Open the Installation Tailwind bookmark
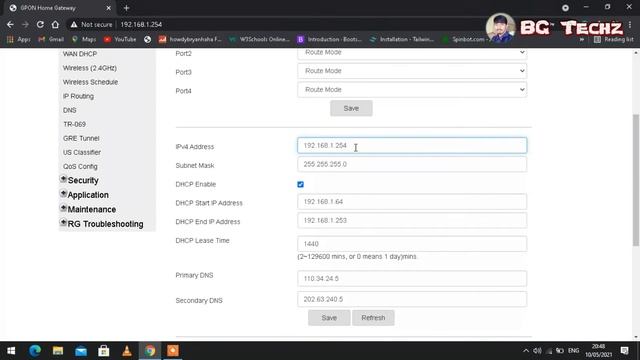The height and width of the screenshot is (360, 640). pyautogui.click(x=402, y=39)
